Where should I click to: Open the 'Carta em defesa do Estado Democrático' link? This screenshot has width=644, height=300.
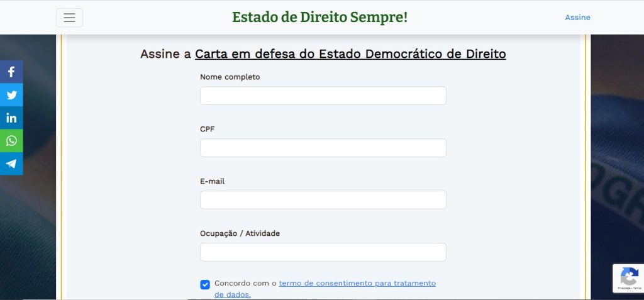[x=350, y=54]
